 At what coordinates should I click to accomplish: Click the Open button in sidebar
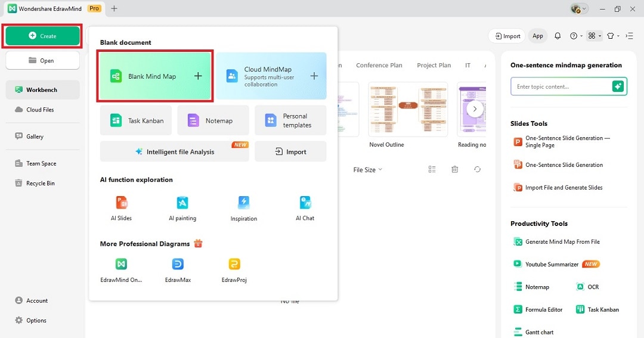(x=42, y=60)
